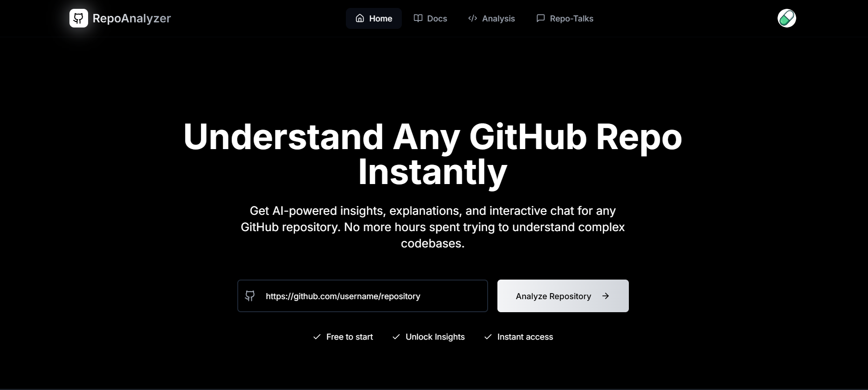Screen dimensions: 868x390
Task: Click the code brackets icon beside Analysis
Action: click(473, 18)
